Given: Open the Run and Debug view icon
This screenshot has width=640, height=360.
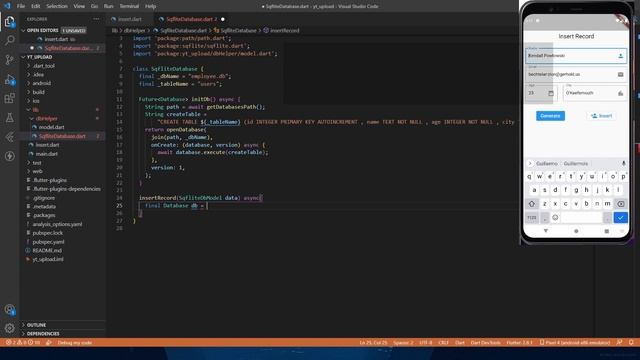Looking at the screenshot, I should (9, 79).
